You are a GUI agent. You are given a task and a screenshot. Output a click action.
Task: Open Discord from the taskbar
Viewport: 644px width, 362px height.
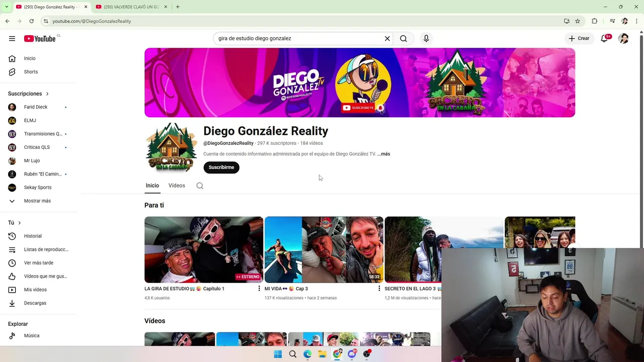pos(352,354)
